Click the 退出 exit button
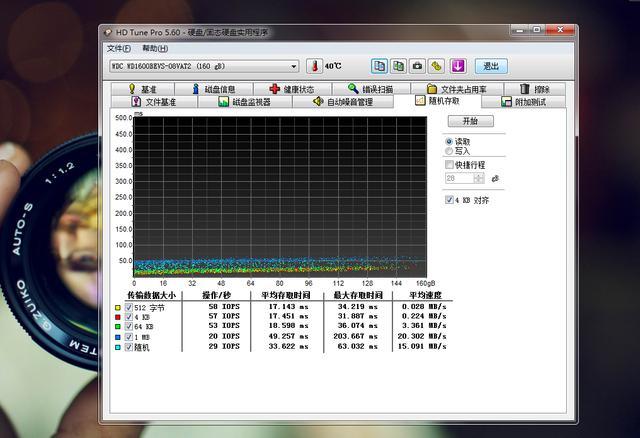 click(491, 66)
